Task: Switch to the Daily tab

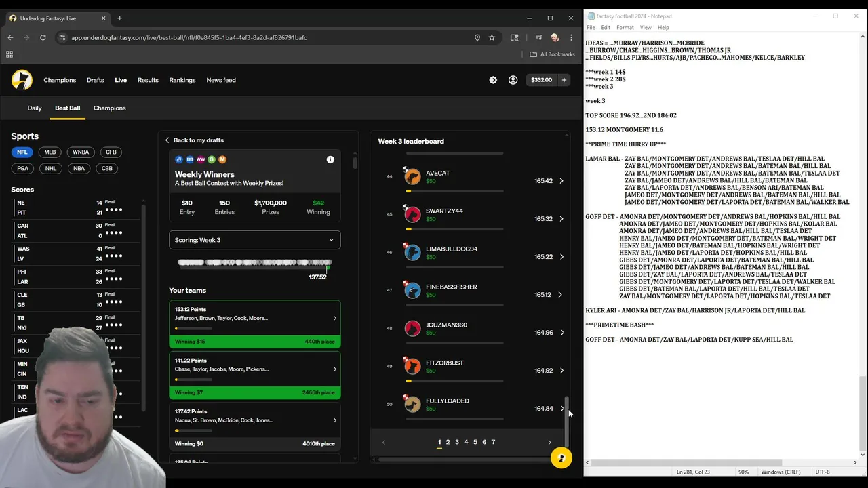Action: point(35,108)
